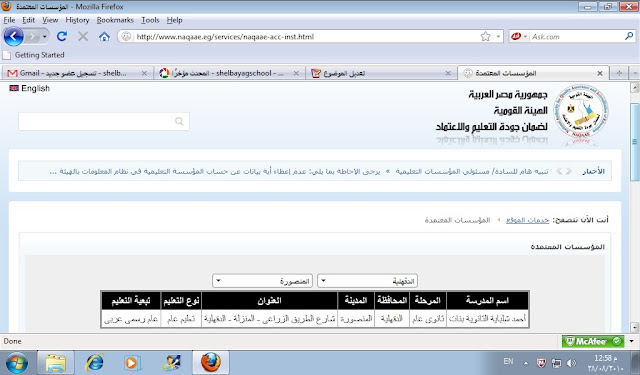Viewport: 640px width, 375px height.
Task: Open the news headline in the ticker
Action: pos(298,171)
